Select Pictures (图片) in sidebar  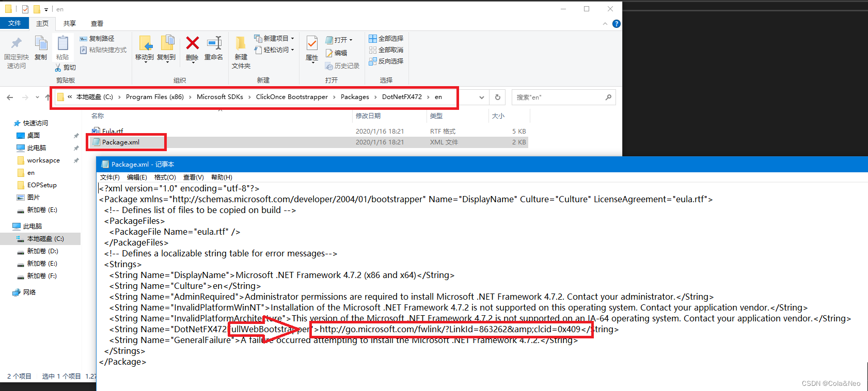coord(33,198)
